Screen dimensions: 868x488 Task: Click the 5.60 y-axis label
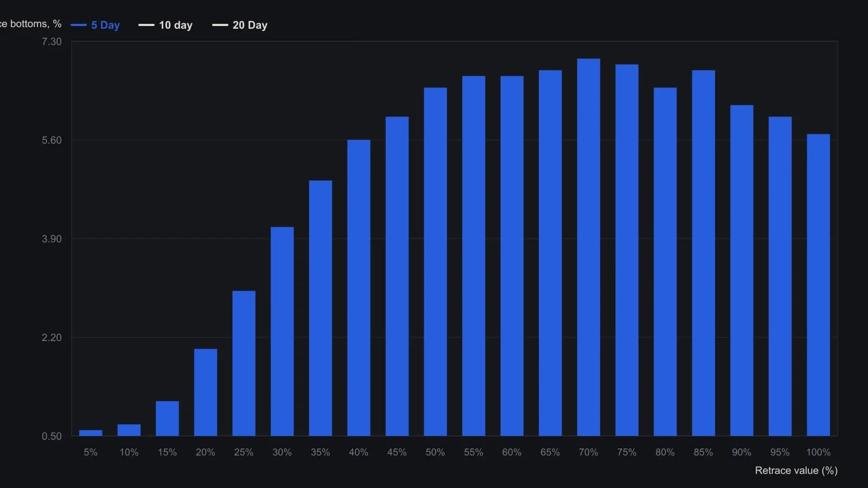[x=52, y=140]
